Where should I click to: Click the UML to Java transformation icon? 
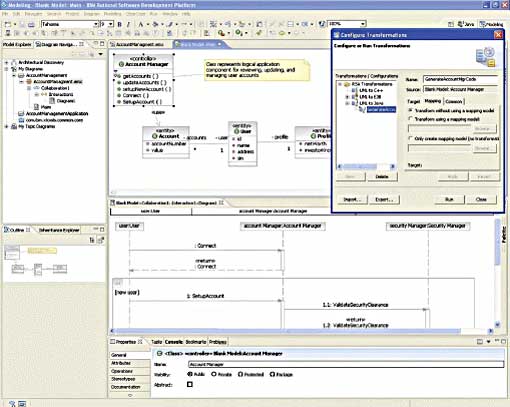pyautogui.click(x=355, y=103)
